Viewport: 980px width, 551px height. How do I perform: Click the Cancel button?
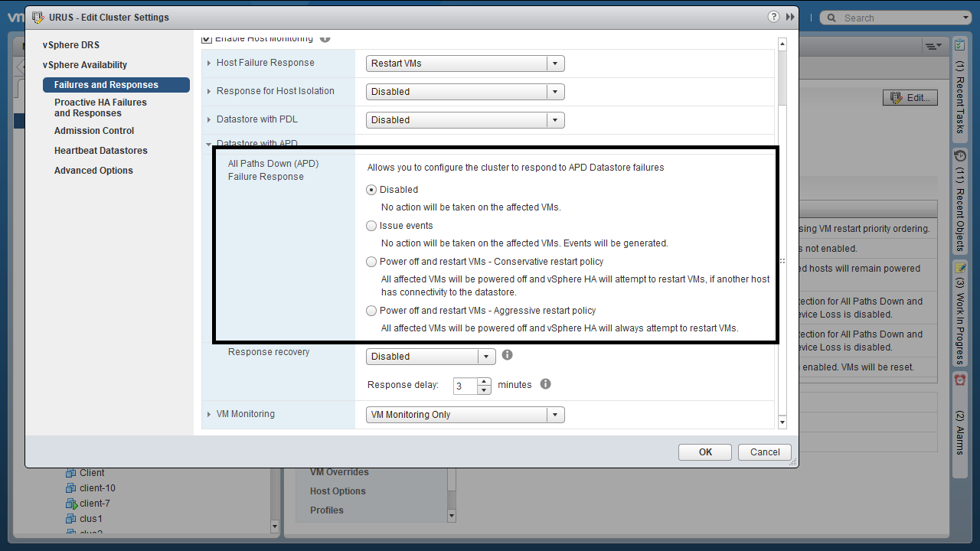[764, 452]
